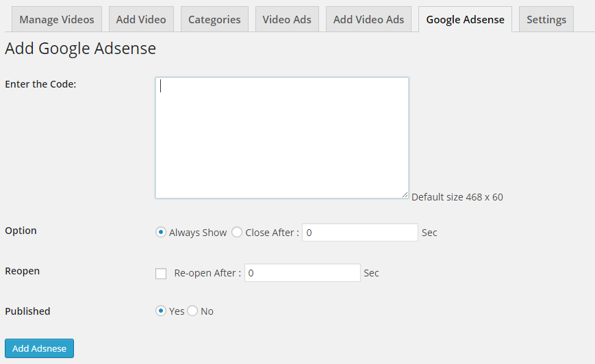Select the Google Adsense tab

[x=465, y=19]
